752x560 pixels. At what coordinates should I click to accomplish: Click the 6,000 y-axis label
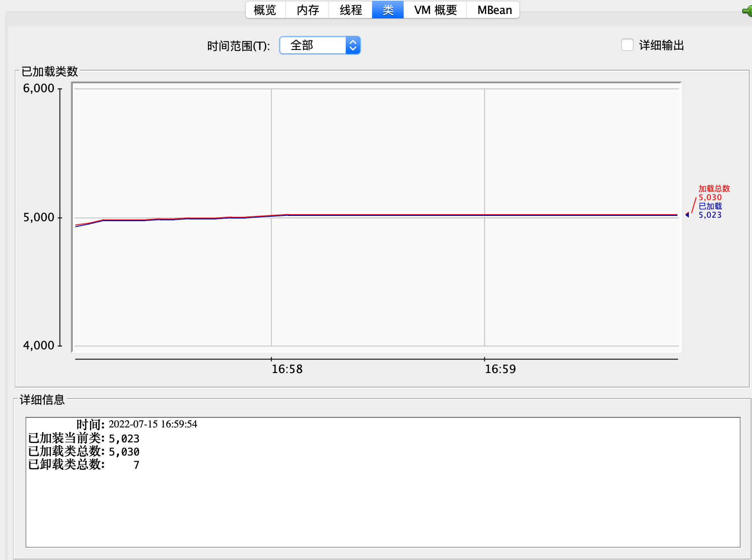coord(39,88)
